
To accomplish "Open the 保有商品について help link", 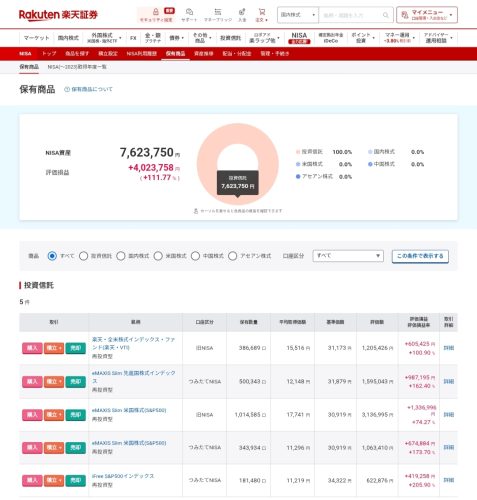I will coord(92,89).
